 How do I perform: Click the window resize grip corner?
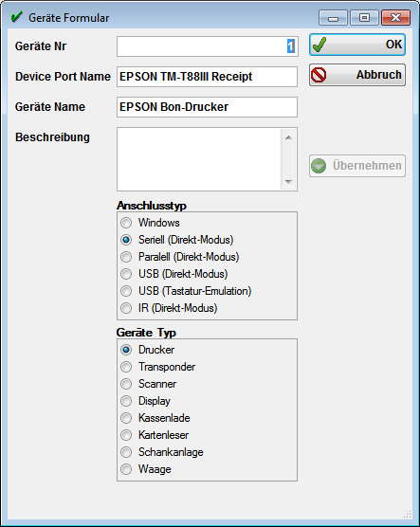[408, 515]
